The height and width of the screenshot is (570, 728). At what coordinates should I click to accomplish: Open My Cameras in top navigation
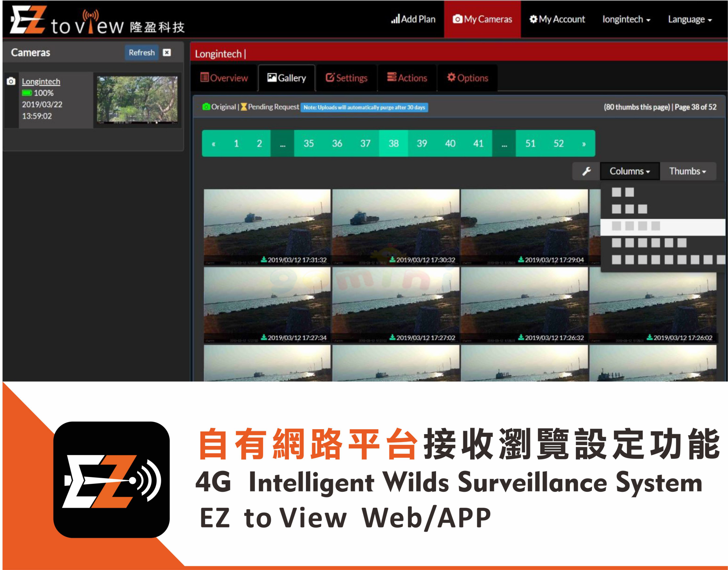point(482,19)
